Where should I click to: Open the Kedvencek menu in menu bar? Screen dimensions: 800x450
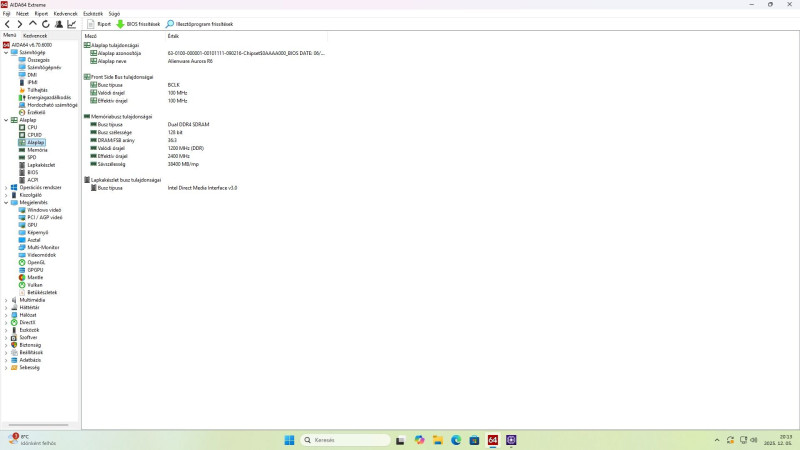[x=65, y=14]
